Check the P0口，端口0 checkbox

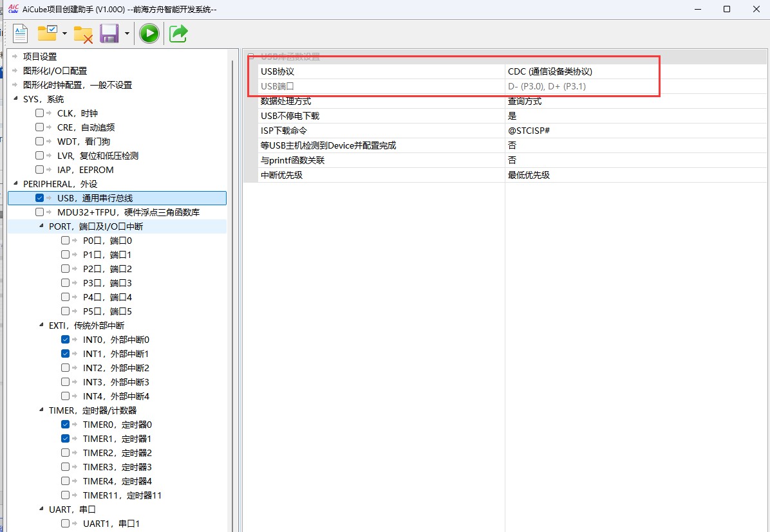[x=65, y=241]
